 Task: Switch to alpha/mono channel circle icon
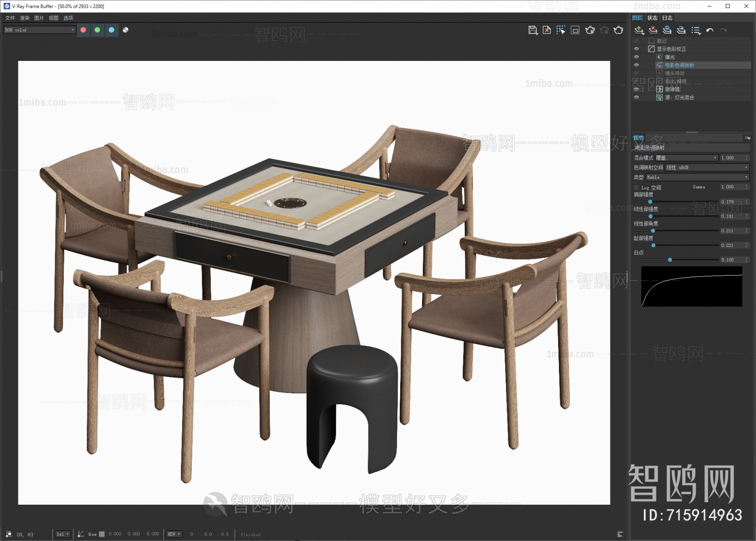tap(126, 30)
